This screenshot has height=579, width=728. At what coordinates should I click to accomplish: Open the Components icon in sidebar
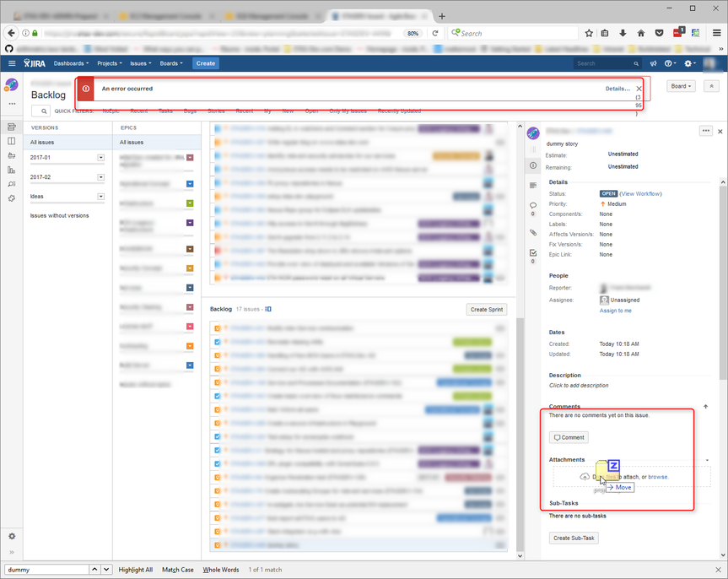tap(12, 198)
